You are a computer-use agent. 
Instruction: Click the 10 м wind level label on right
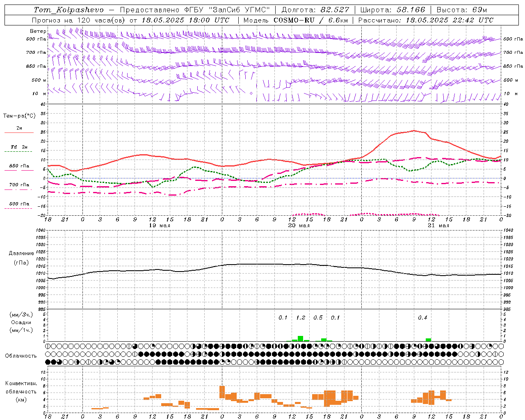(510, 94)
